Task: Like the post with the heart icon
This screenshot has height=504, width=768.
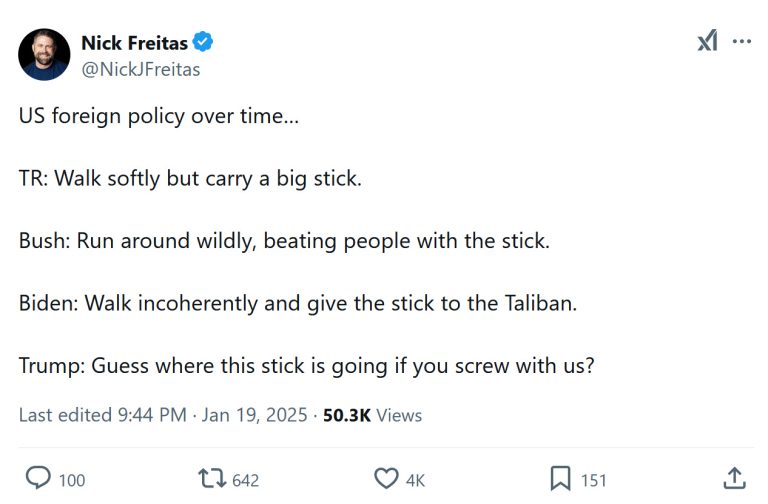Action: [386, 479]
